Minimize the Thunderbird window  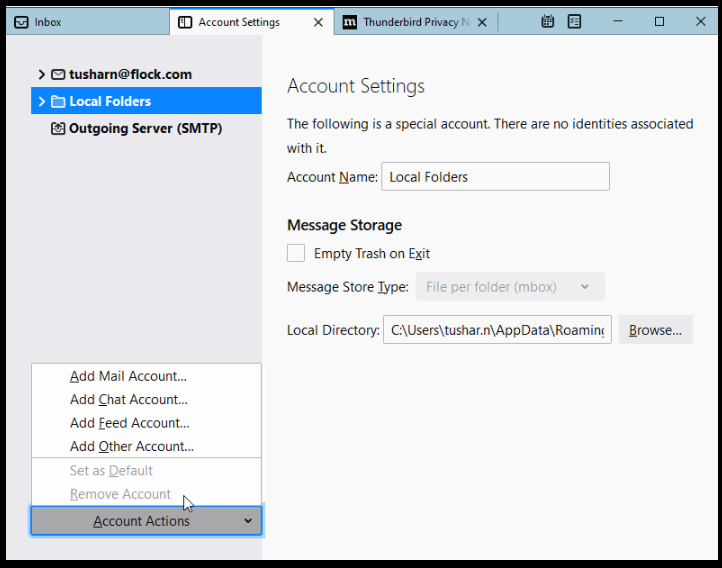(x=618, y=21)
